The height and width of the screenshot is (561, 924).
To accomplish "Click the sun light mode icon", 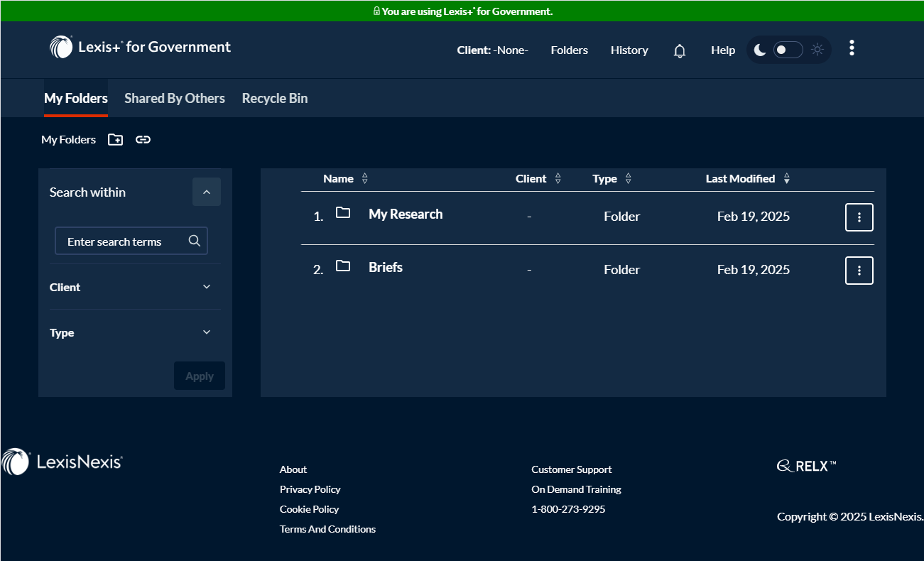I will click(817, 50).
